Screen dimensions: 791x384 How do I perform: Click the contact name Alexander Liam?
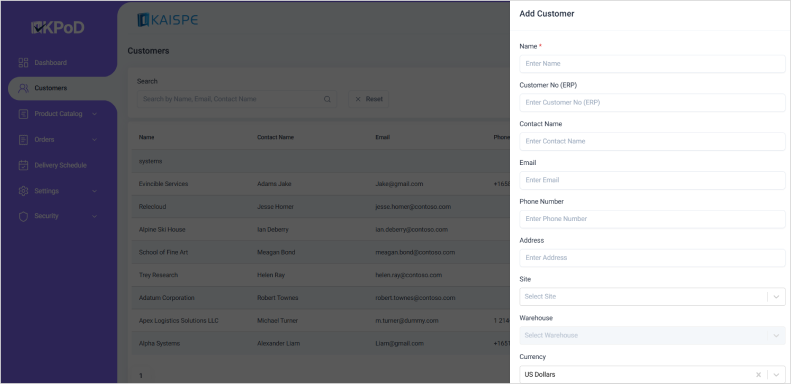pyautogui.click(x=278, y=343)
